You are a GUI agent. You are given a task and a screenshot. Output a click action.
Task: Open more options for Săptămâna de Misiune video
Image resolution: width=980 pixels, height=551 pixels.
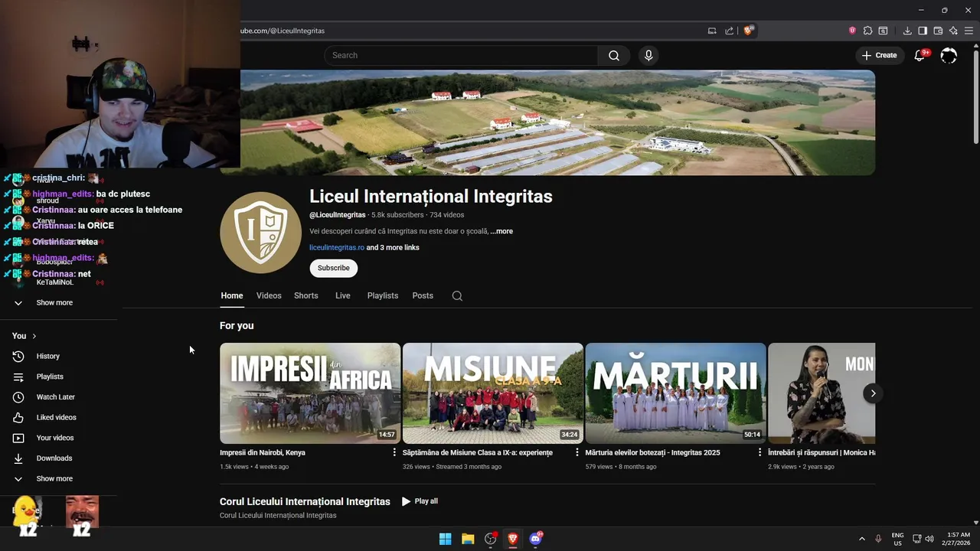(577, 452)
